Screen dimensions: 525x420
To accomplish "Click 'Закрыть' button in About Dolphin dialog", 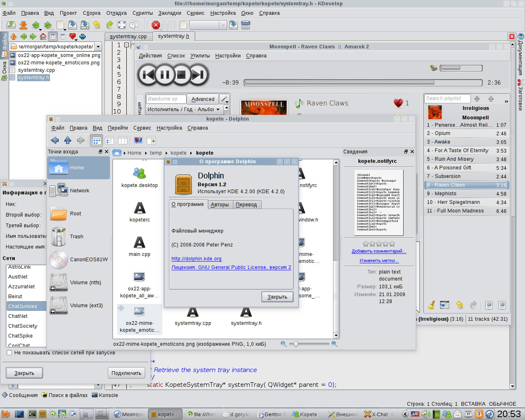I will 277,297.
